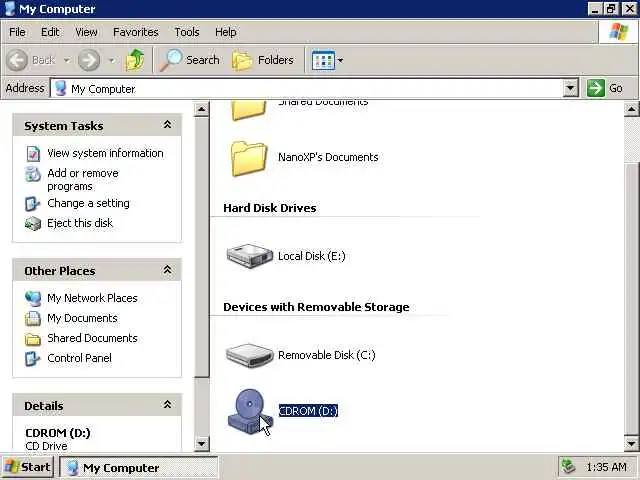Click the Change a setting icon
640x480 pixels.
[33, 204]
